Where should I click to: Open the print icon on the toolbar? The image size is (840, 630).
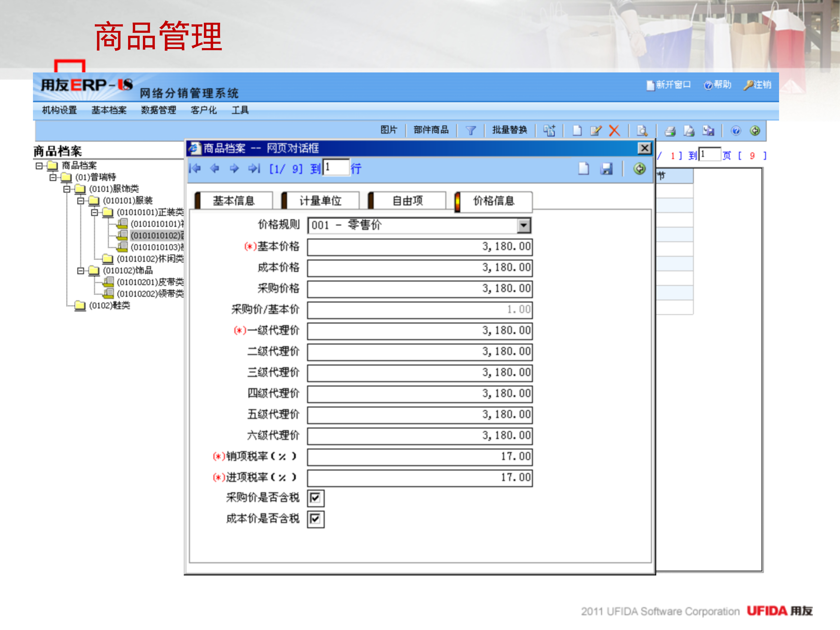[671, 130]
